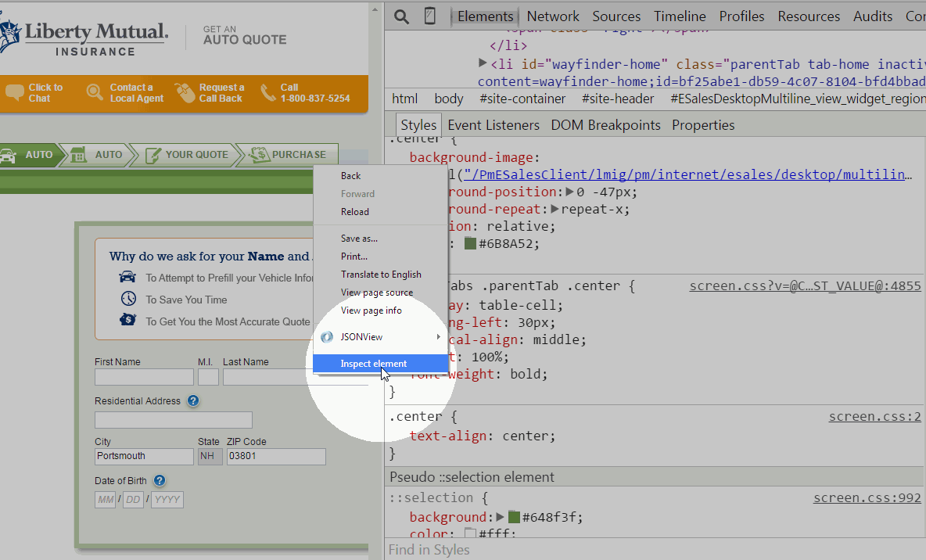Select the html breadcrumb element
The height and width of the screenshot is (560, 926).
pos(404,99)
